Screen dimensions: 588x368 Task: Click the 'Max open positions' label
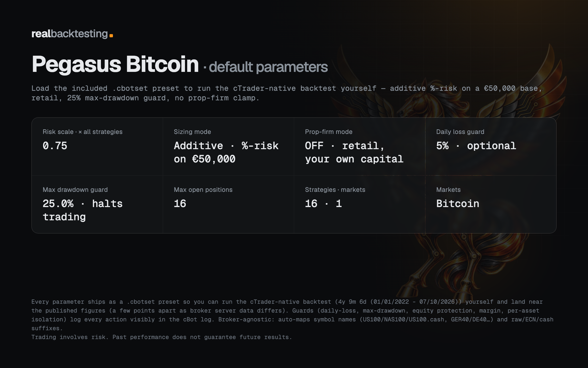click(203, 190)
